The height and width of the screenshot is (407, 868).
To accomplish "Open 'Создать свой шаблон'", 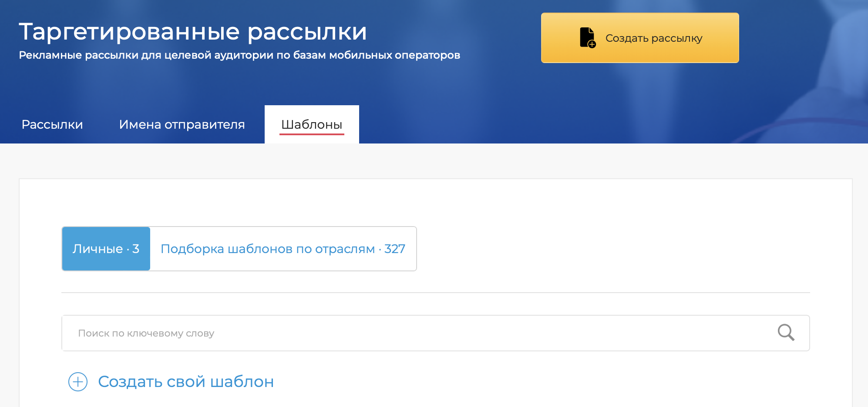I will point(186,381).
